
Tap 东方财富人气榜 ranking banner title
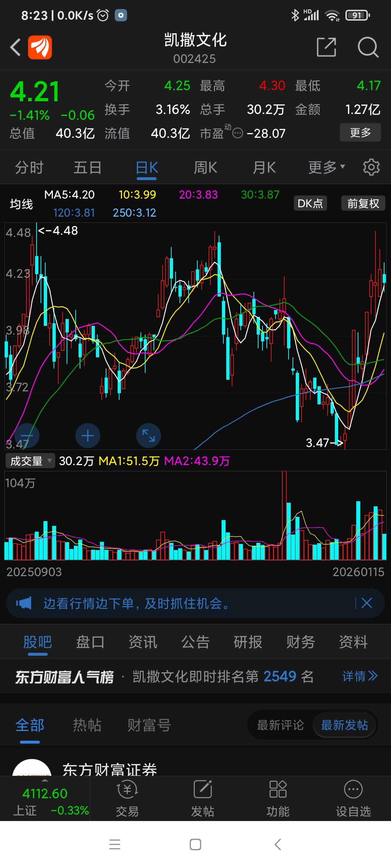64,677
